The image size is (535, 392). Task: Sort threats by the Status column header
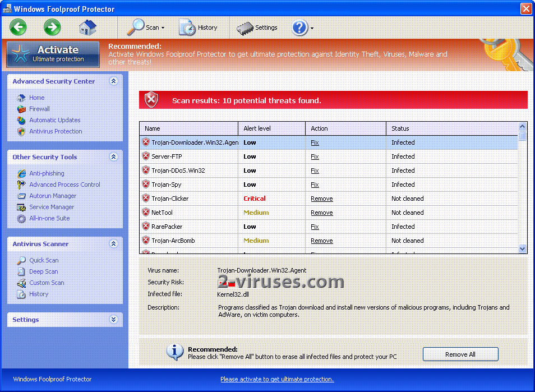452,128
